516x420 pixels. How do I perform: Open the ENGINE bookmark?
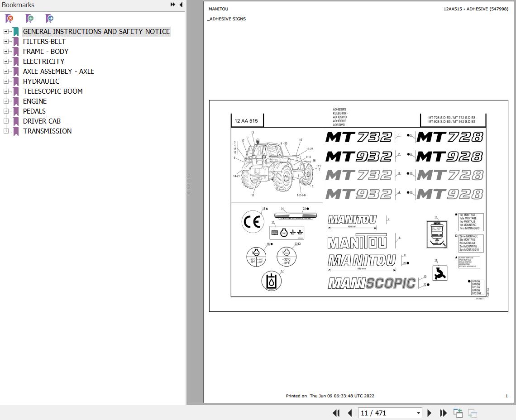[x=35, y=101]
